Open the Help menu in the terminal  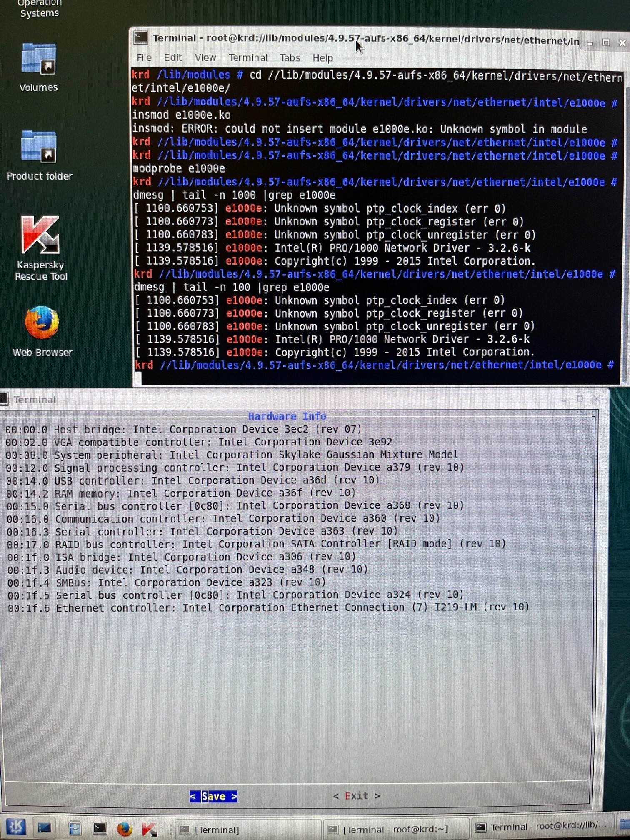coord(322,58)
